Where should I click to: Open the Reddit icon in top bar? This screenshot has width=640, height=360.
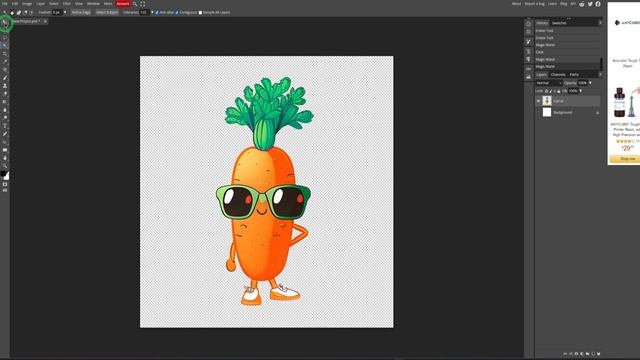coord(582,4)
